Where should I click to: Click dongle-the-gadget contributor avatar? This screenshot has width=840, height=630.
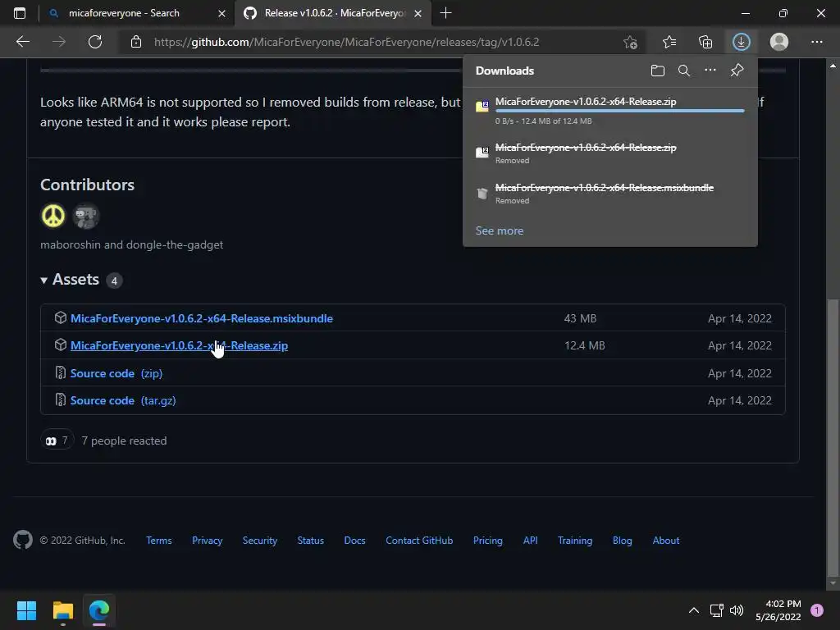pyautogui.click(x=85, y=216)
